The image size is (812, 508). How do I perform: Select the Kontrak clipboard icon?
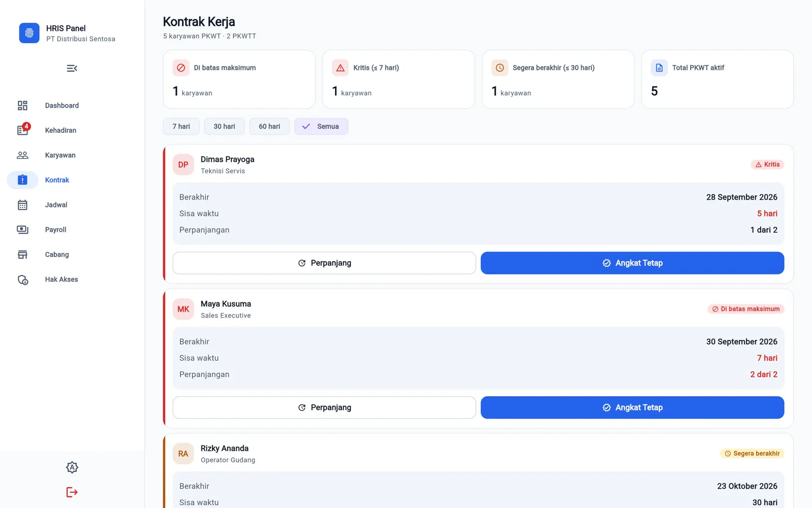pos(22,180)
